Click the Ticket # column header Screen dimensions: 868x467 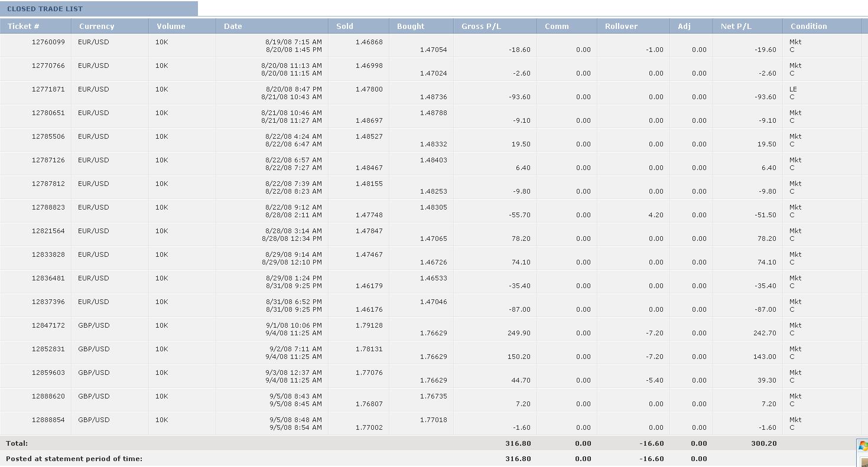tap(35, 26)
